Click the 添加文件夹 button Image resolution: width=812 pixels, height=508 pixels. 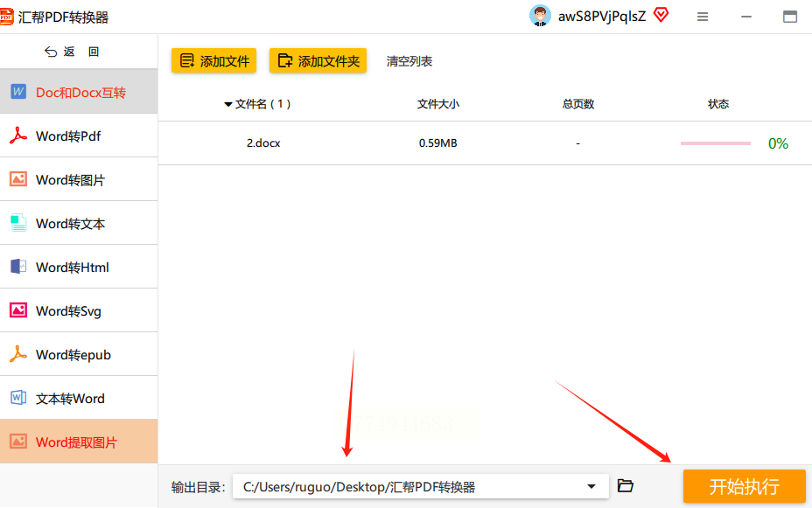tap(318, 61)
